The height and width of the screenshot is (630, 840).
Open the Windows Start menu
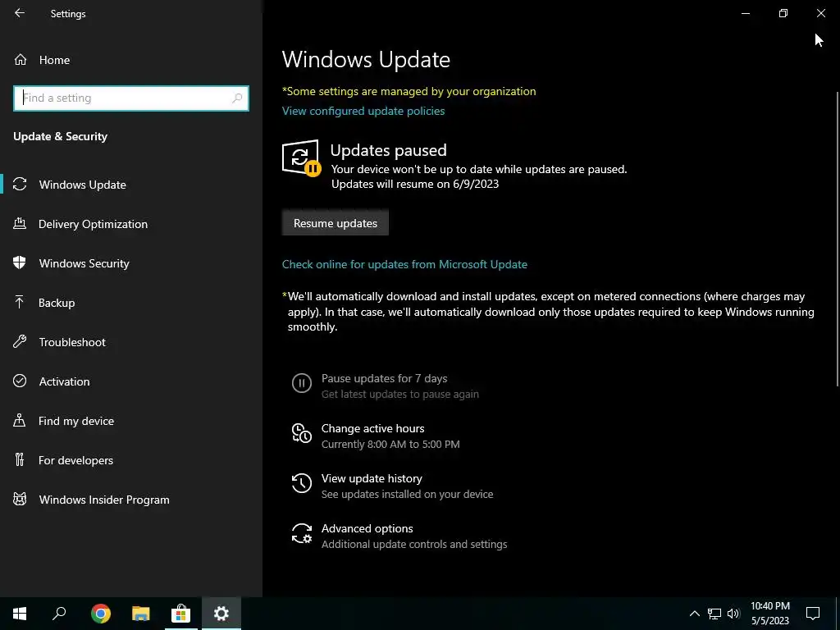pos(20,614)
